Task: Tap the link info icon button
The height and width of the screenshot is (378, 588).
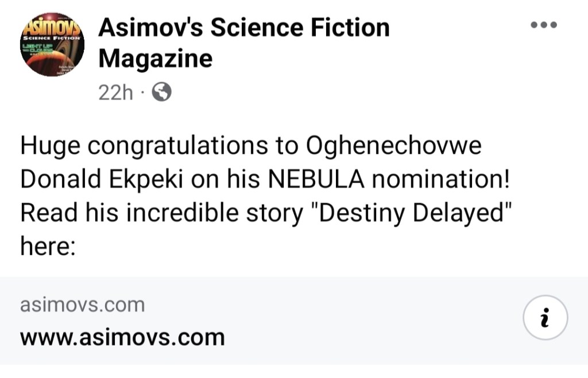Action: (x=546, y=317)
